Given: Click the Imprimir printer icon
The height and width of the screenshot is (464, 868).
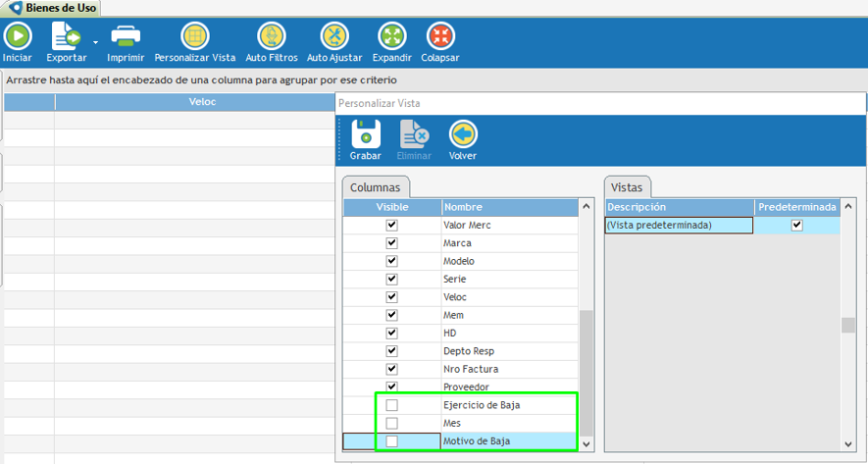Looking at the screenshot, I should 126,36.
